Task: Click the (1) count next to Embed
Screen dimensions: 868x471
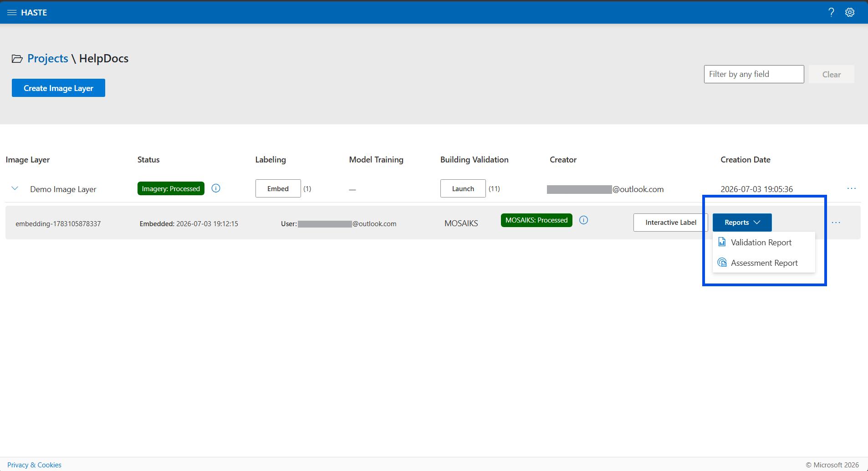Action: (x=307, y=188)
